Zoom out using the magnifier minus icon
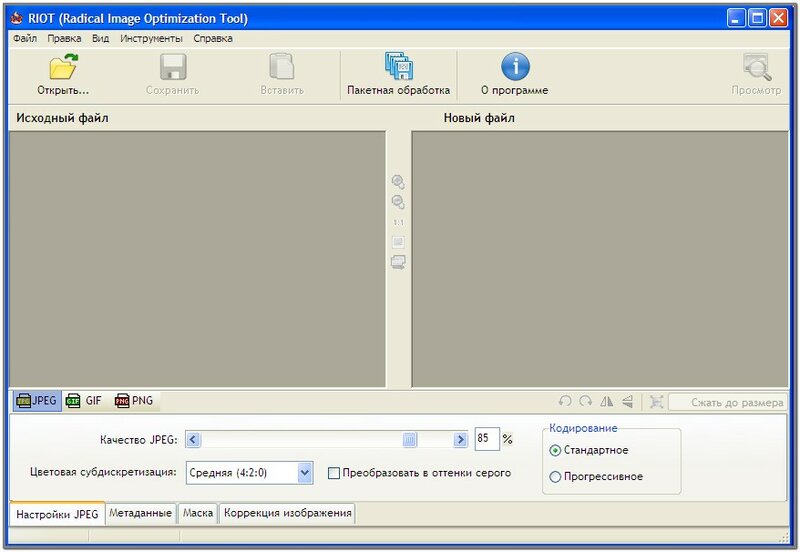Viewport: 800px width, 552px height. click(x=398, y=202)
